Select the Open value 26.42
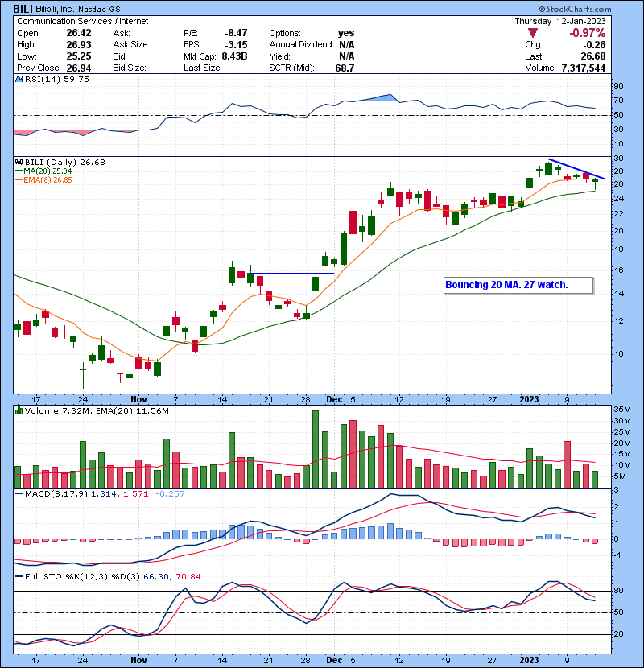Screen dimensions: 644x668 79,33
